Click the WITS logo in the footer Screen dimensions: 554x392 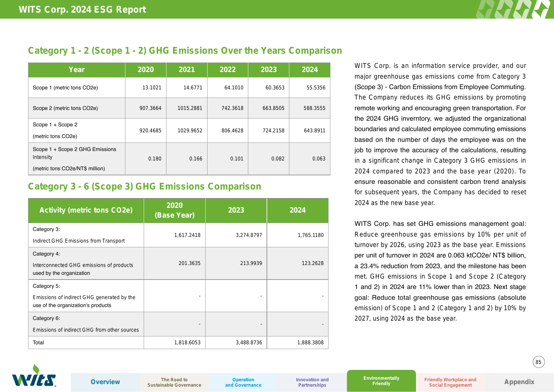coord(34,376)
